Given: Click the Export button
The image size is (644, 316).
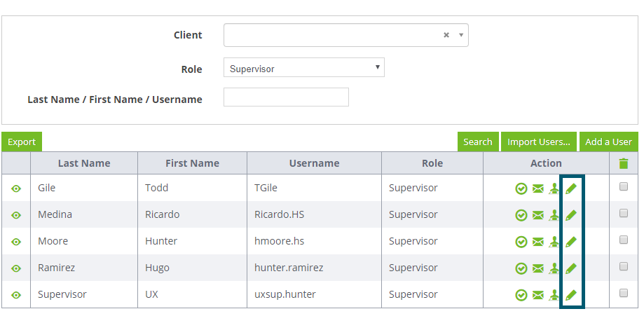Looking at the screenshot, I should 22,142.
